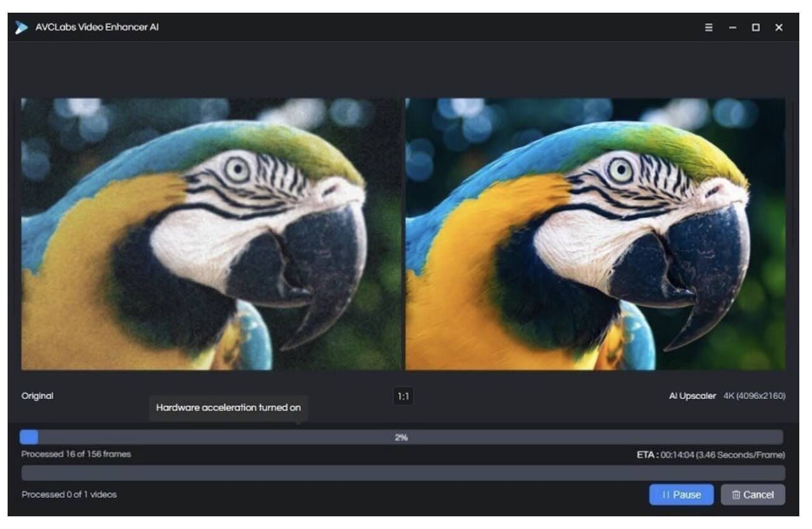This screenshot has width=812, height=529.
Task: Minimize the AVCLabs window
Action: pyautogui.click(x=733, y=28)
